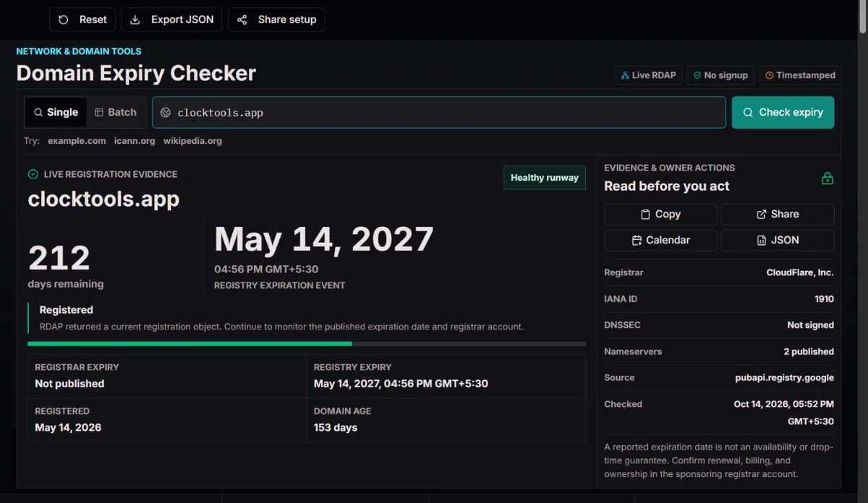Click the May 14, 2027 expiry date
Image resolution: width=868 pixels, height=503 pixels.
click(x=324, y=239)
